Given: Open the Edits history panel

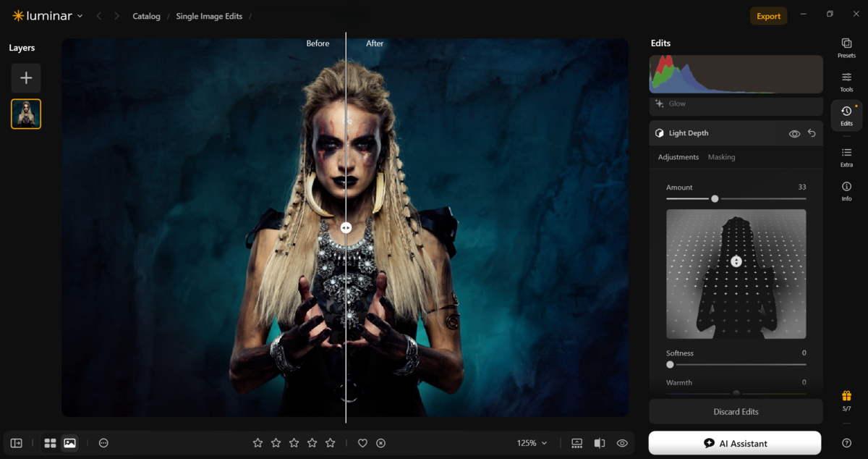Looking at the screenshot, I should [x=846, y=116].
